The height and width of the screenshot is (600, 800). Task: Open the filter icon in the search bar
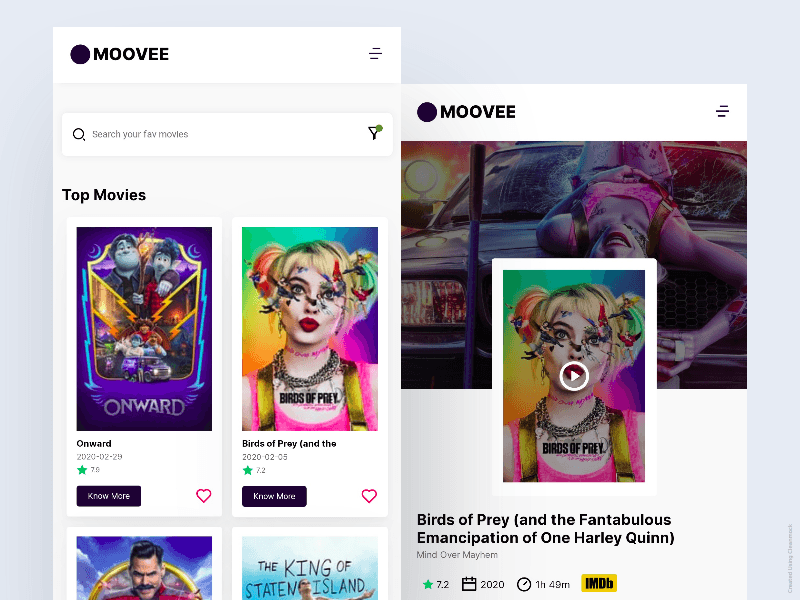(x=374, y=133)
